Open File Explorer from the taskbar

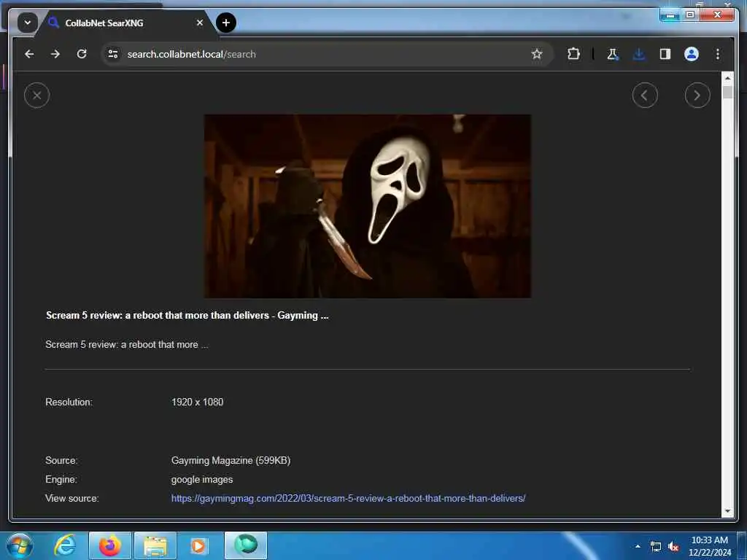(155, 545)
